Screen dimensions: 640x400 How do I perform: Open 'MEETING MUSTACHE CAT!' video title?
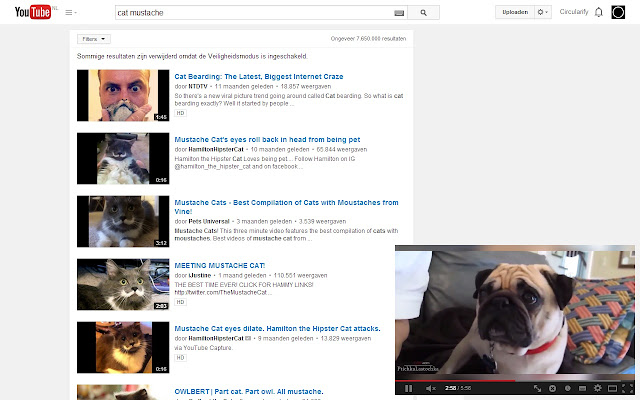pyautogui.click(x=220, y=265)
